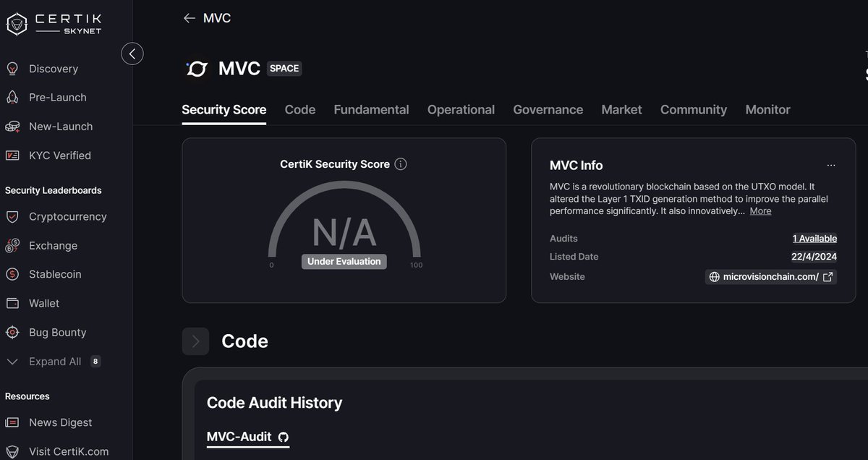Open the Wallet leaderboard
Screen dimensions: 868x460
pos(44,304)
